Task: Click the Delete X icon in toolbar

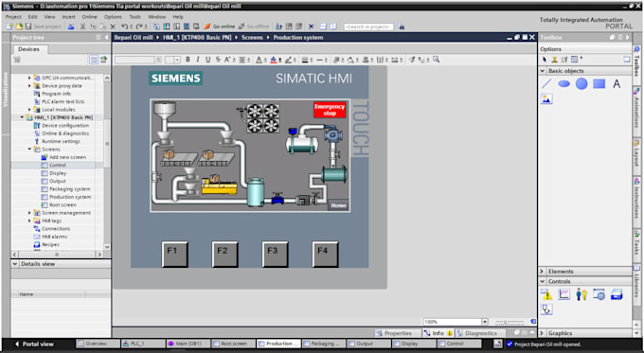Action: tap(113, 26)
